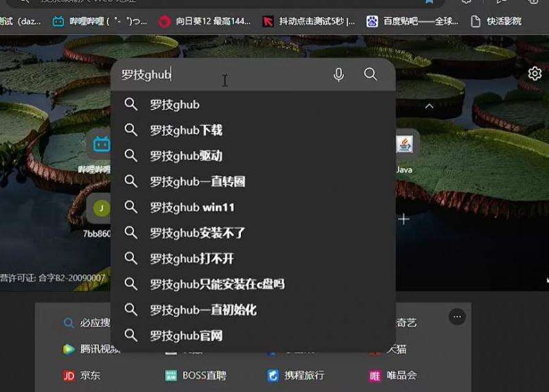Open page settings gear icon

[535, 73]
